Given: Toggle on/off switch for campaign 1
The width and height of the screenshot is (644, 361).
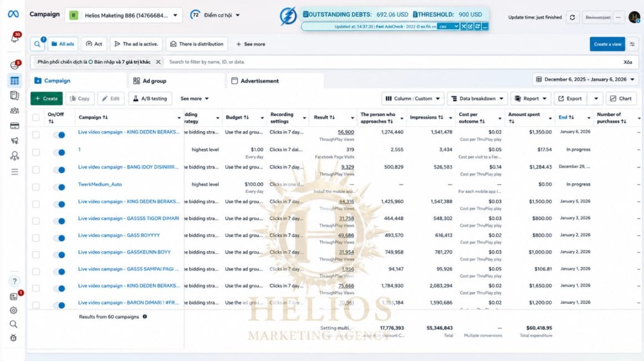Looking at the screenshot, I should (59, 152).
